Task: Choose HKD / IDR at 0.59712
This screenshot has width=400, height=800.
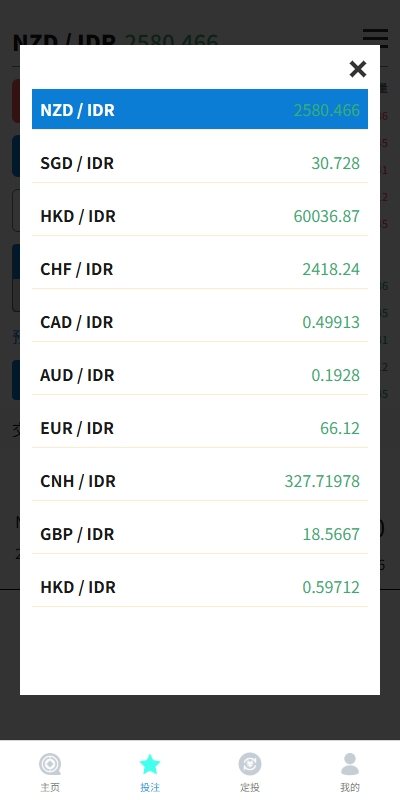Action: click(x=200, y=587)
